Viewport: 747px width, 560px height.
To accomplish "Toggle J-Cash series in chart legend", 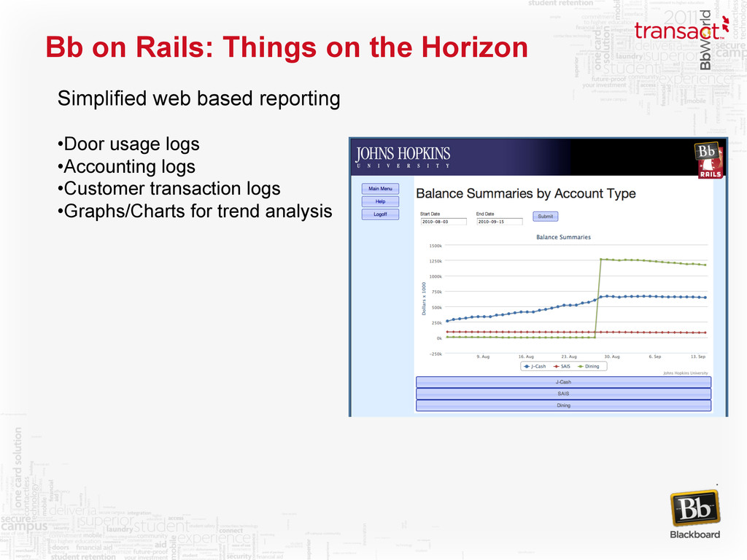I will 535,366.
